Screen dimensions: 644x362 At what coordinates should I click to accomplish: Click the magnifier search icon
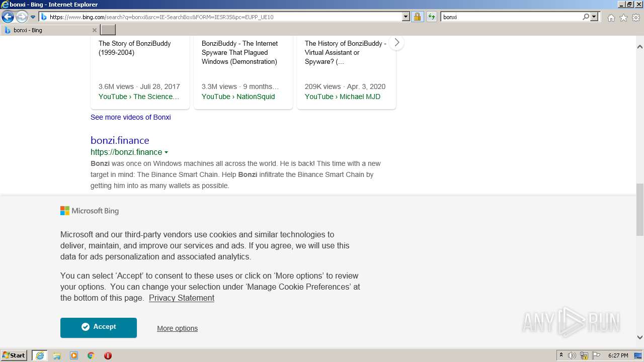(586, 17)
